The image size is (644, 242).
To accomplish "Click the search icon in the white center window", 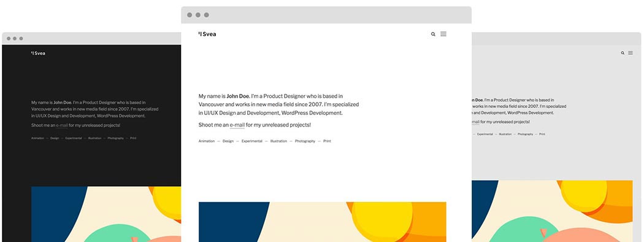I will 433,34.
